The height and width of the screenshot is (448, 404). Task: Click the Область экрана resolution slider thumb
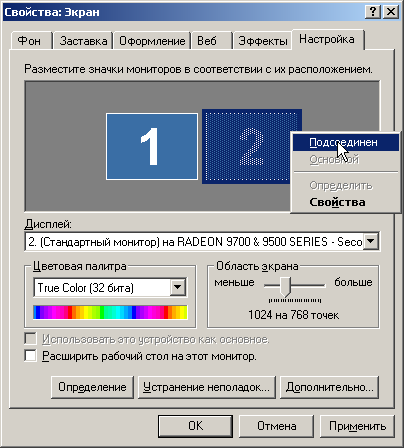click(x=285, y=286)
